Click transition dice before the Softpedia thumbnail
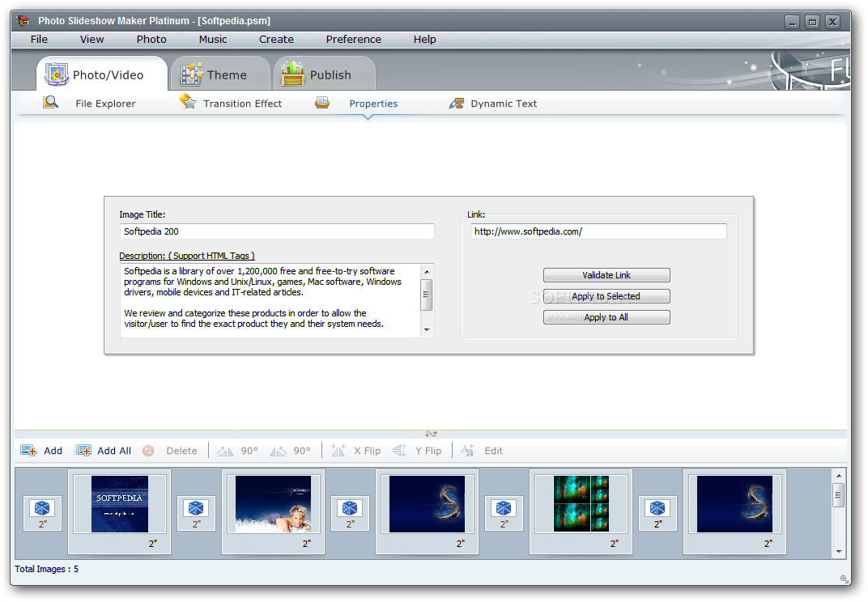This screenshot has height=602, width=868. (x=42, y=508)
